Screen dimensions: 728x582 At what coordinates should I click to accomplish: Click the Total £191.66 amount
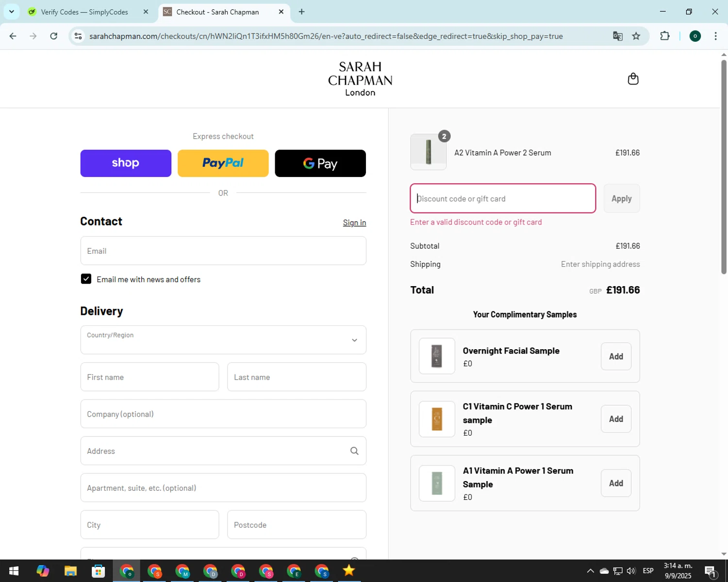click(x=623, y=290)
